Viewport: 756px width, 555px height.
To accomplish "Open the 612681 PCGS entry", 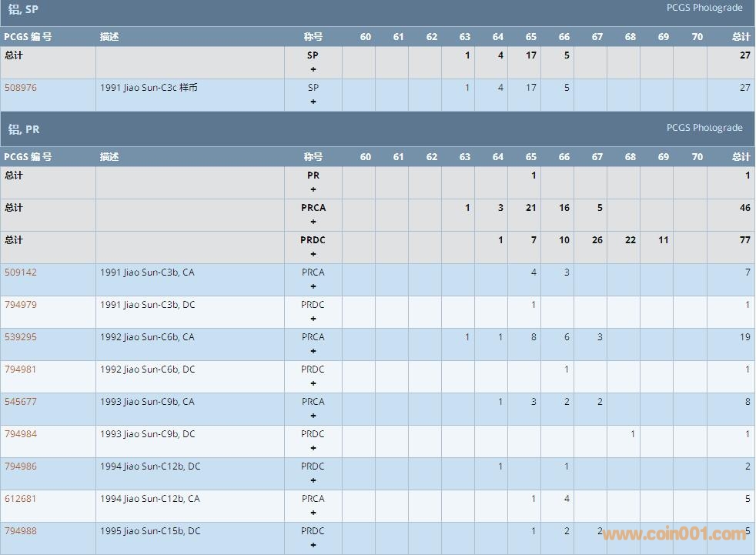I will tap(21, 499).
